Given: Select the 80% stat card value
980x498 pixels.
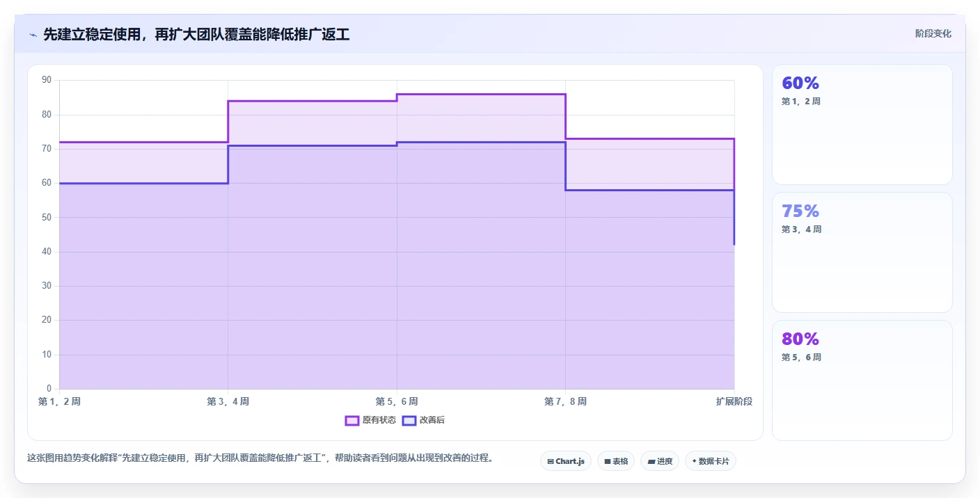Looking at the screenshot, I should (800, 339).
